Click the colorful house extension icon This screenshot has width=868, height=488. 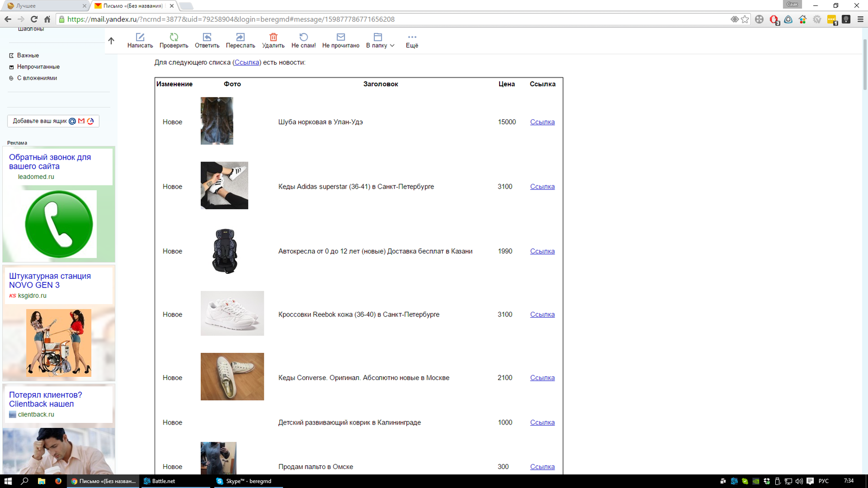(x=802, y=19)
